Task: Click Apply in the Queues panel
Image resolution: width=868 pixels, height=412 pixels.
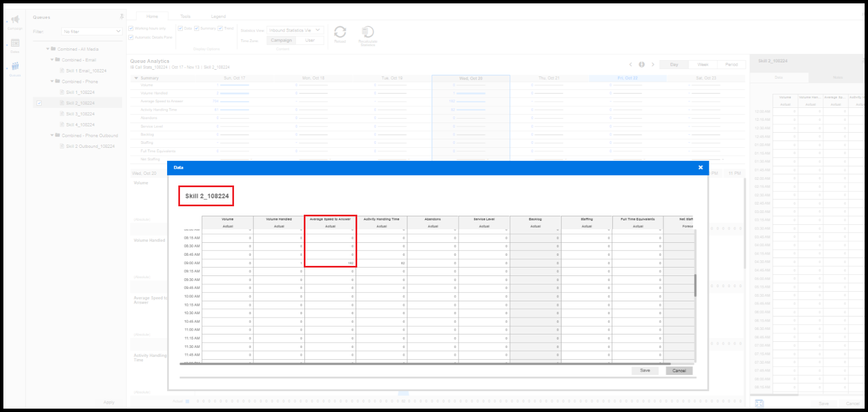Action: coord(109,402)
